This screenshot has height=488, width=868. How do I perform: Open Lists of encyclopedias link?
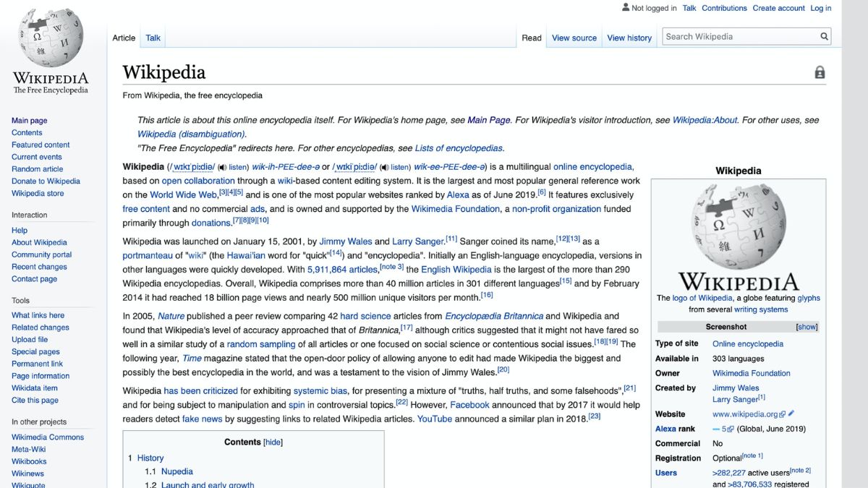pos(459,148)
